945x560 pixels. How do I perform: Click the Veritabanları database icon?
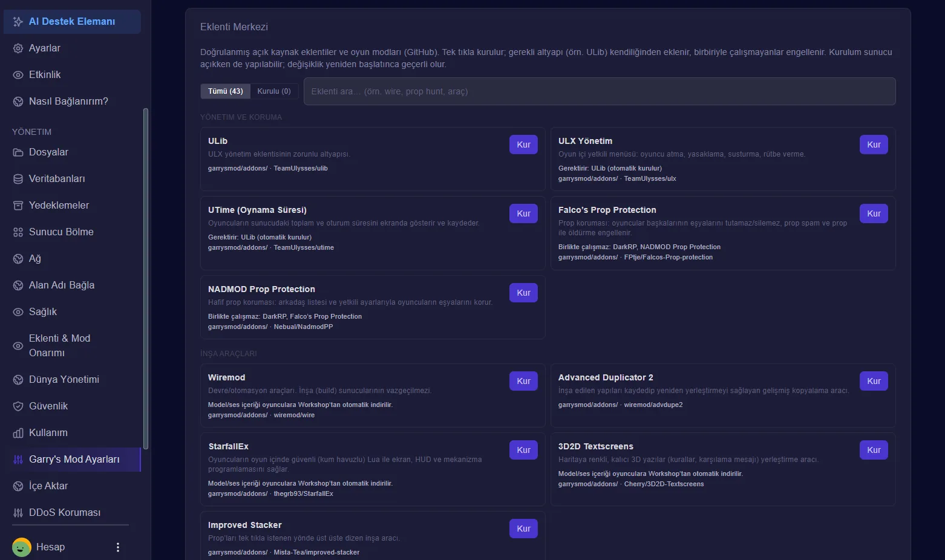click(18, 179)
